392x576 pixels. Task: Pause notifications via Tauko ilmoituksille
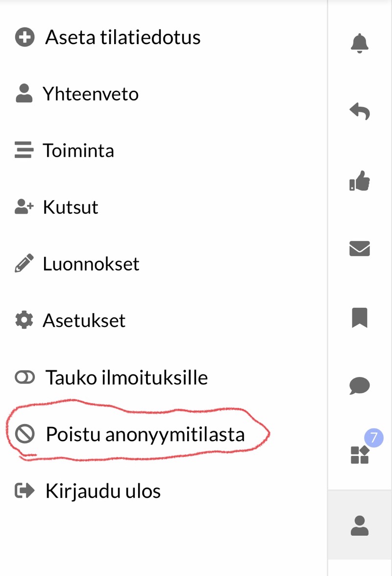coord(126,377)
